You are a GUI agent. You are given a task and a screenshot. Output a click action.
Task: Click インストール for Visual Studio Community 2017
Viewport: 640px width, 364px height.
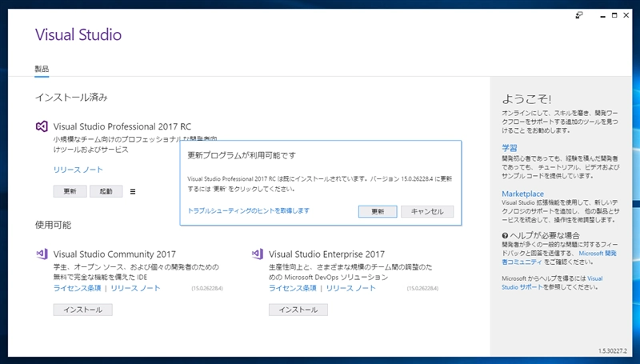(x=83, y=310)
